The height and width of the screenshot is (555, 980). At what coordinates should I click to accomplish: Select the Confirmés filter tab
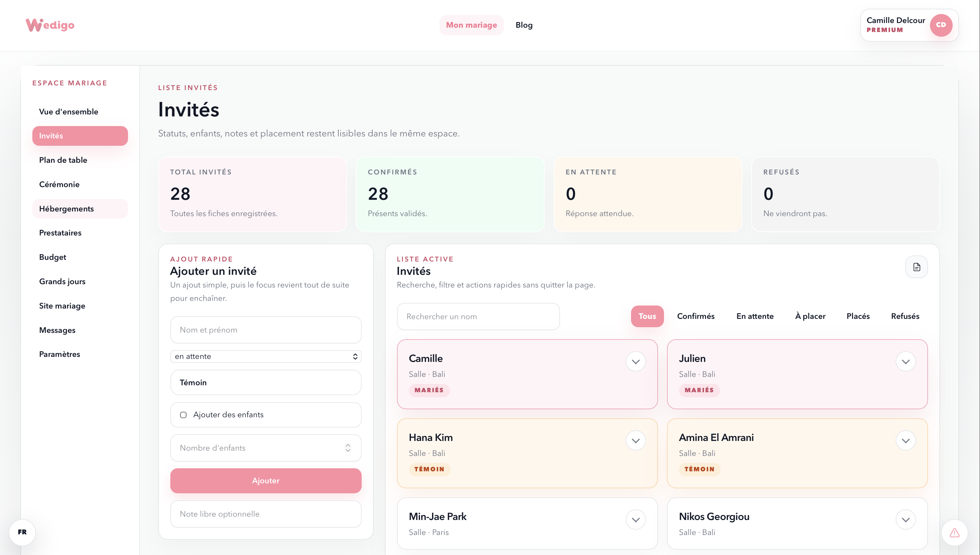[695, 316]
